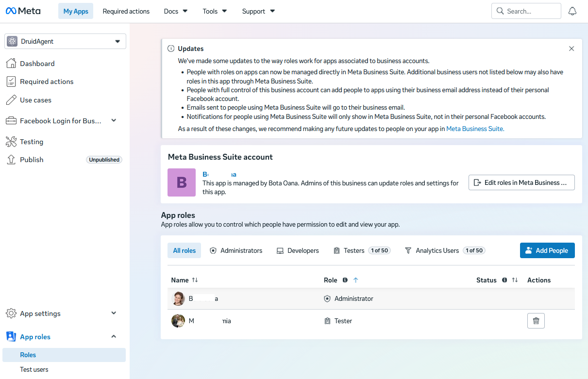Open the business account name link
The width and height of the screenshot is (588, 379).
click(x=219, y=174)
